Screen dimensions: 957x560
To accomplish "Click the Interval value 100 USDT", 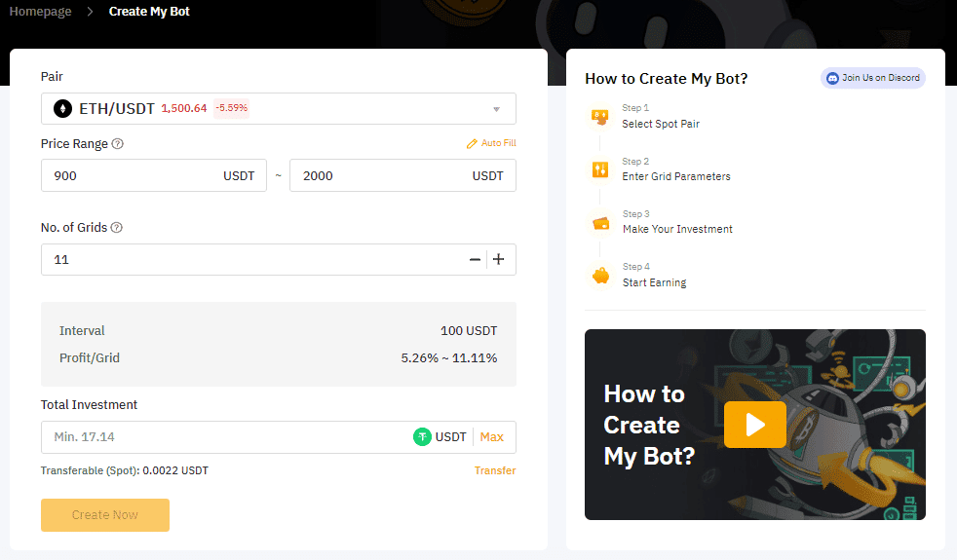I will [x=469, y=330].
